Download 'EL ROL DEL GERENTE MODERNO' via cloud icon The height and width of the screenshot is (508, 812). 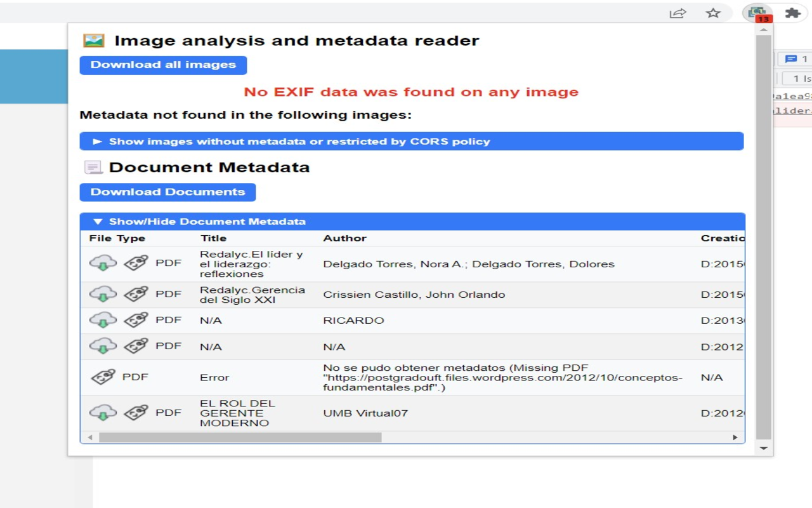pyautogui.click(x=103, y=413)
